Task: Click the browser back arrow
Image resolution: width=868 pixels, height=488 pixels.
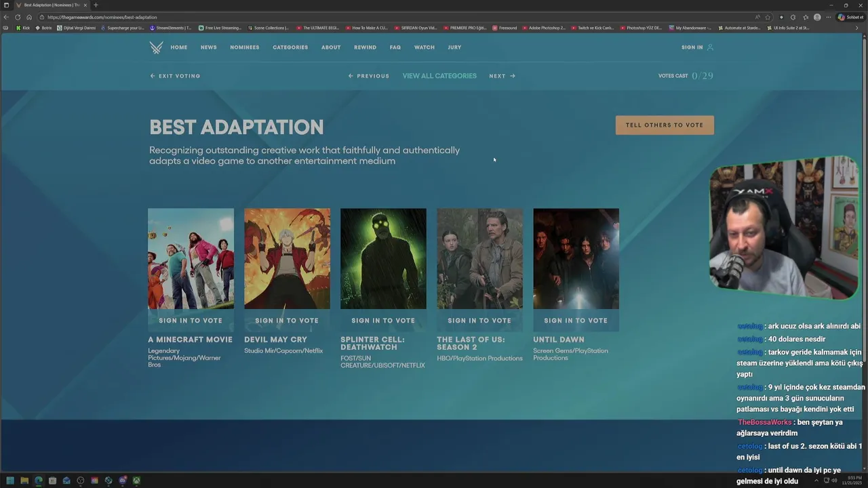Action: coord(6,17)
